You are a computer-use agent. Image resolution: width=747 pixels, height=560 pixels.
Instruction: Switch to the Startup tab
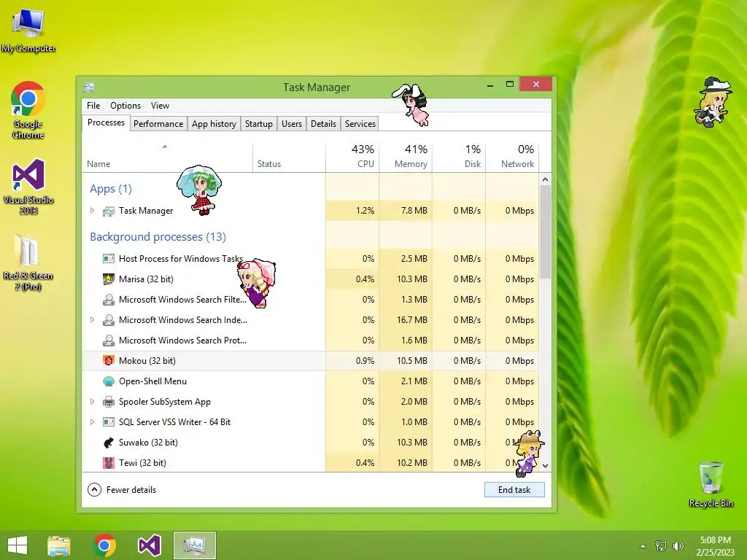click(x=259, y=124)
